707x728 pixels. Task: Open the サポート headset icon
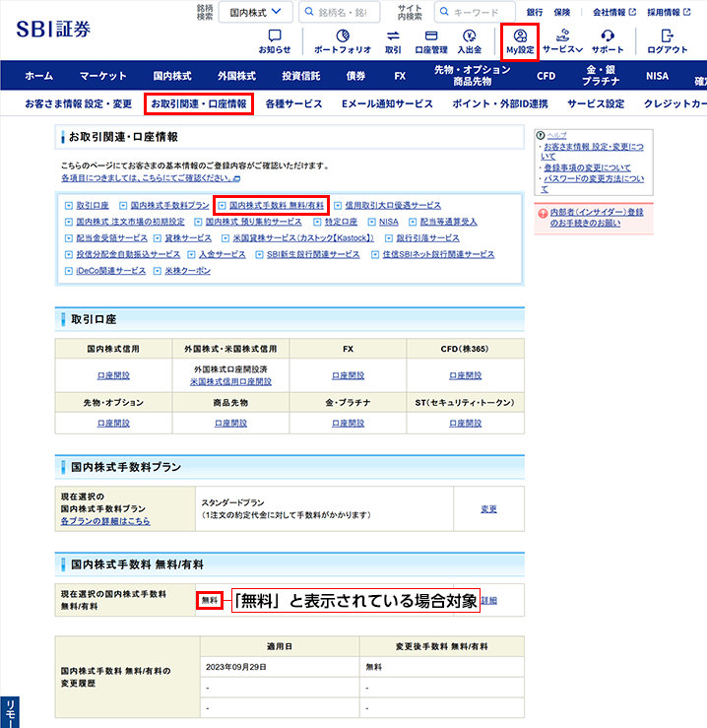pos(608,41)
